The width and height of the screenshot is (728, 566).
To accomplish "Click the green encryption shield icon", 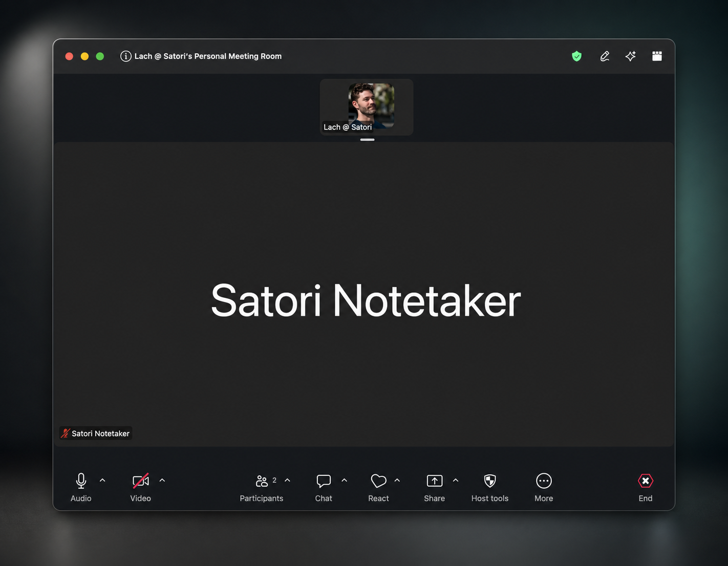I will [577, 56].
